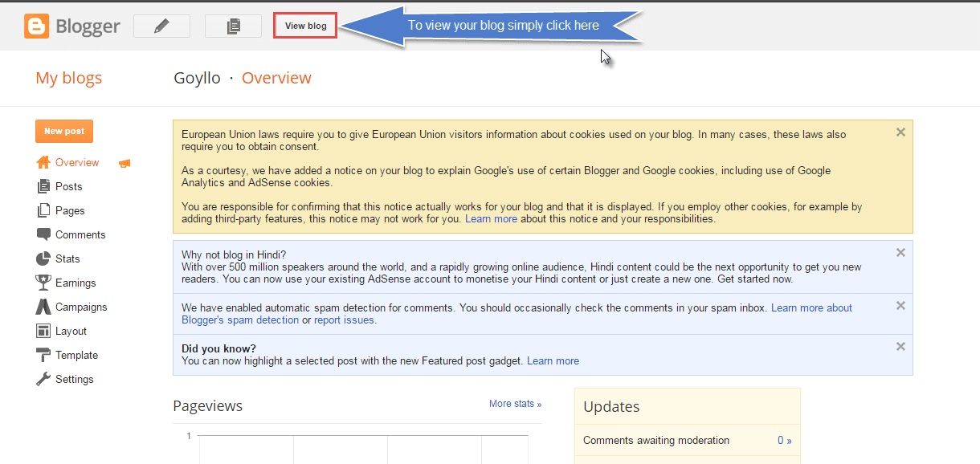Screen dimensions: 980x464
Task: Click Learn more in the cookies notice
Action: (x=491, y=218)
